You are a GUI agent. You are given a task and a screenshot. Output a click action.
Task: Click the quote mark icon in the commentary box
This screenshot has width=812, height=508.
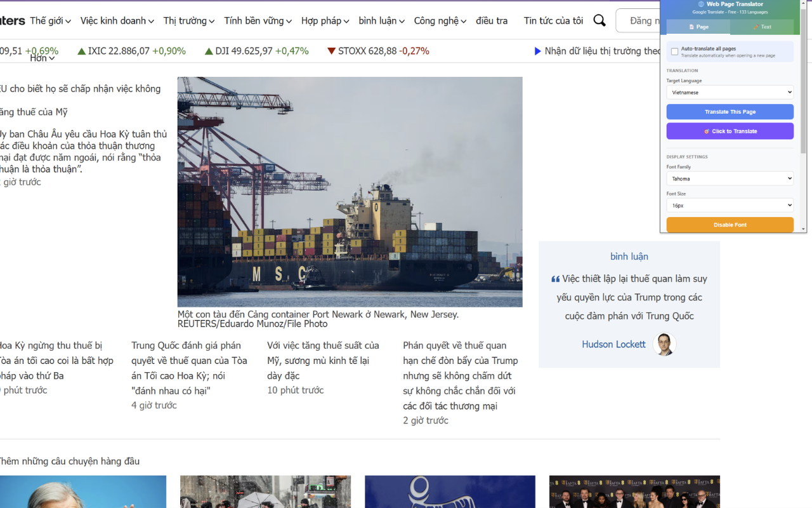click(x=556, y=279)
